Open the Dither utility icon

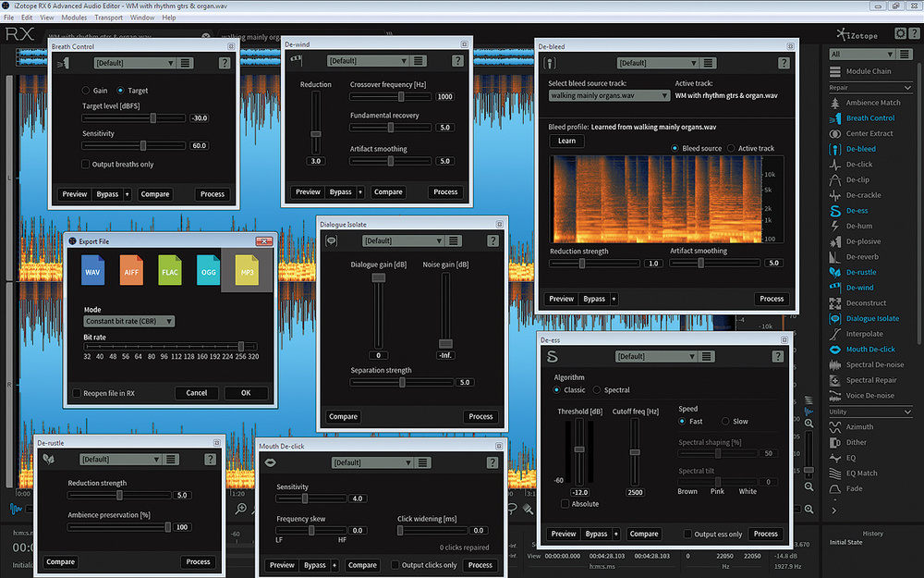pyautogui.click(x=835, y=442)
